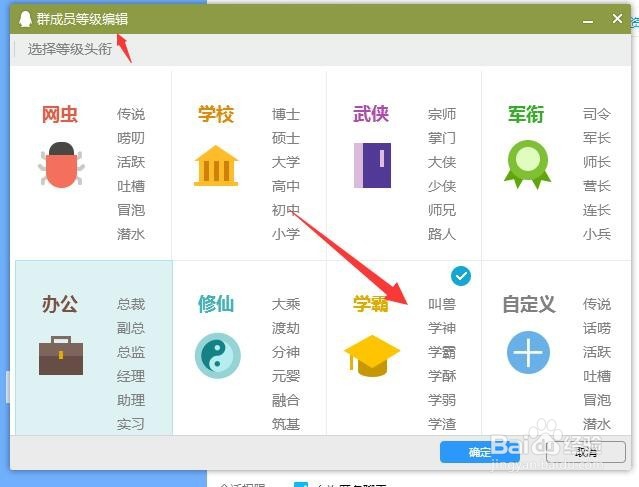Viewport: 639px width, 487px height.
Task: Select the 学霸 title heading
Action: 371,304
